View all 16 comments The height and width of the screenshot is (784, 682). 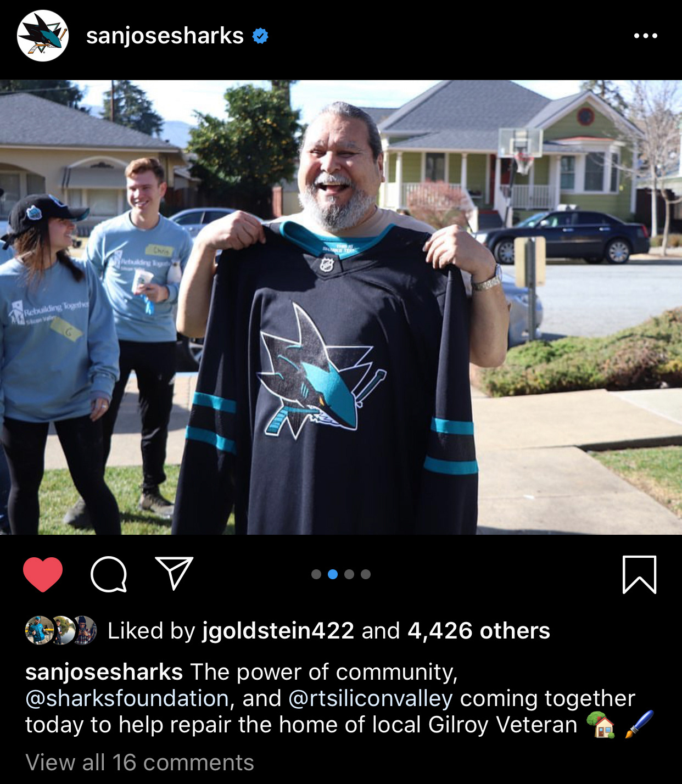point(140,763)
